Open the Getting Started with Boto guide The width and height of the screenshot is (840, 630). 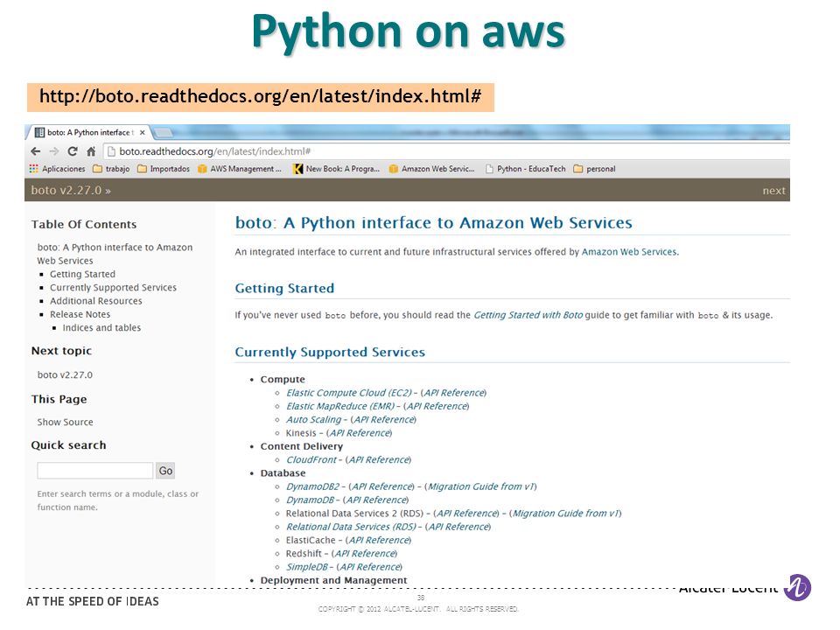point(528,315)
